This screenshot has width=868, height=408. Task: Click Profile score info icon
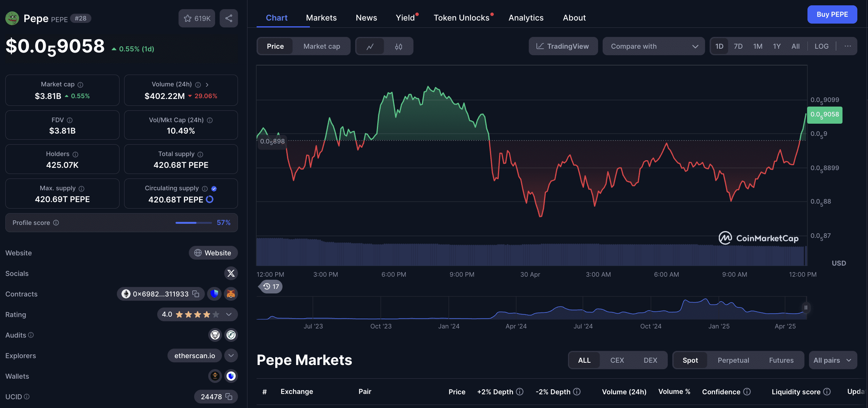click(x=56, y=223)
